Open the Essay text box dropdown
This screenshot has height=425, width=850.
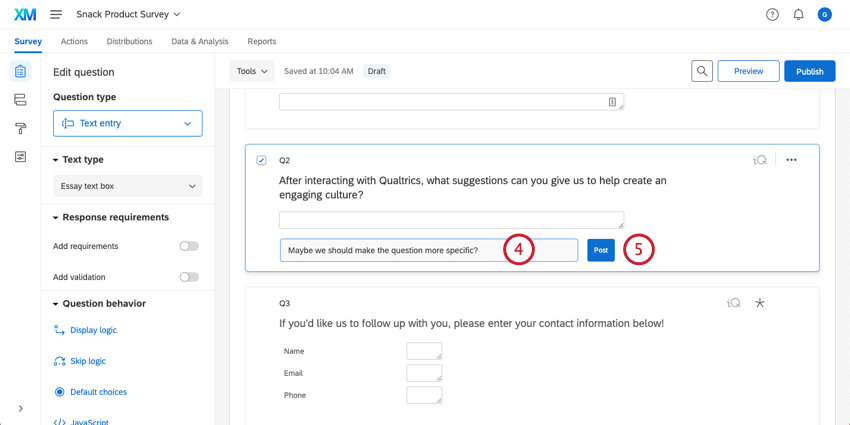coord(127,186)
